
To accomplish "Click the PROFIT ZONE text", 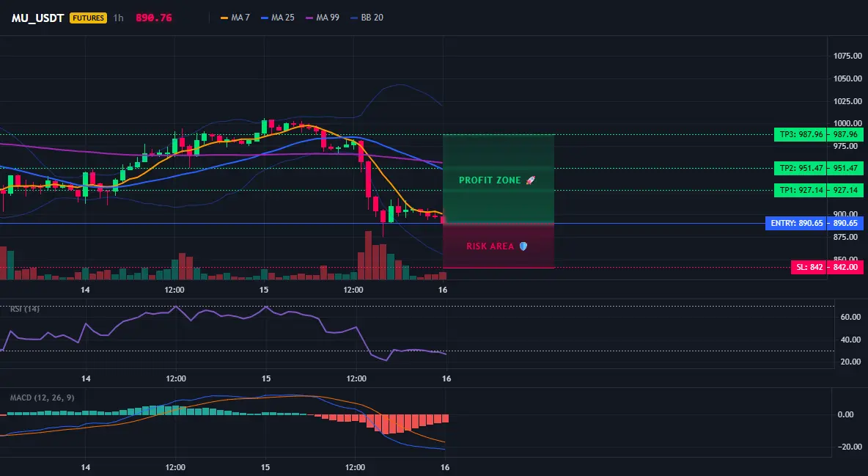I will tap(490, 180).
